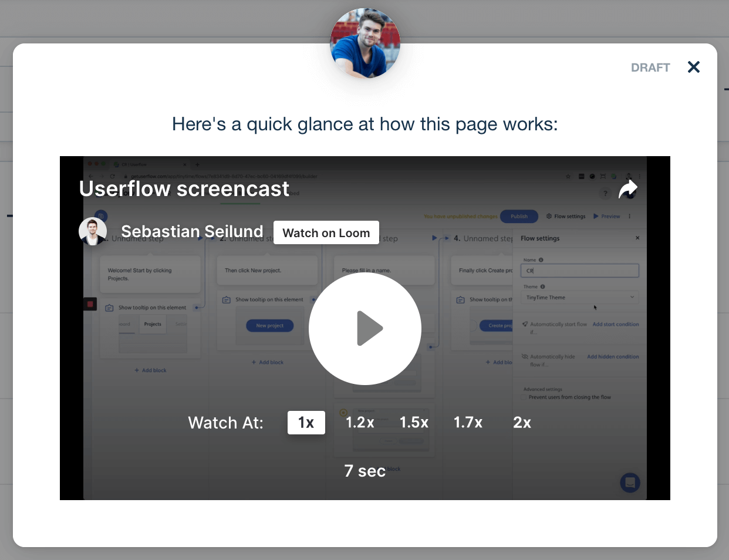Select 1.2x playback speed

pos(360,423)
